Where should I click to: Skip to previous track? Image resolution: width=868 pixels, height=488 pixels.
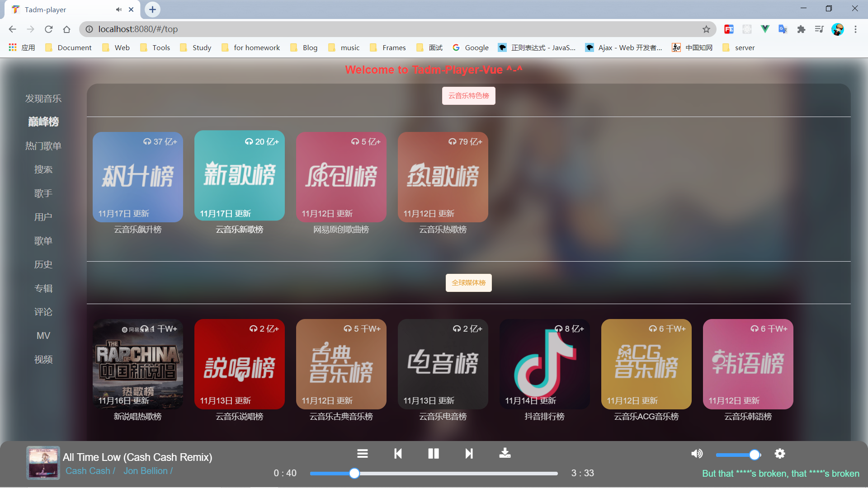click(x=398, y=454)
